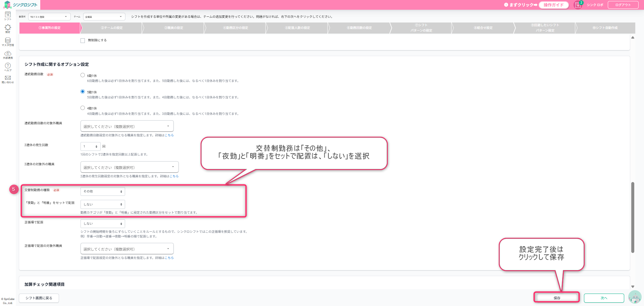Open the ヘルプ question mark icon
644x306 pixels.
coord(8,67)
